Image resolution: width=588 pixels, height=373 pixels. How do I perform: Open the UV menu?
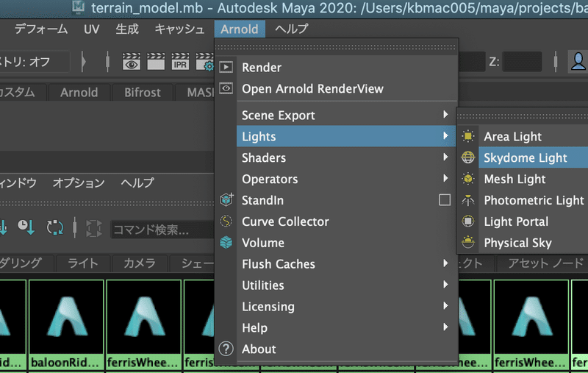(x=91, y=29)
